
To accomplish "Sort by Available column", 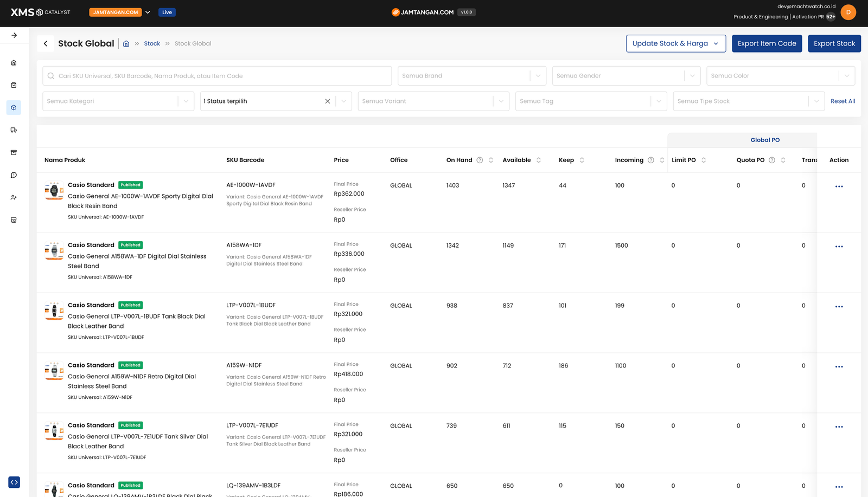I will (539, 160).
